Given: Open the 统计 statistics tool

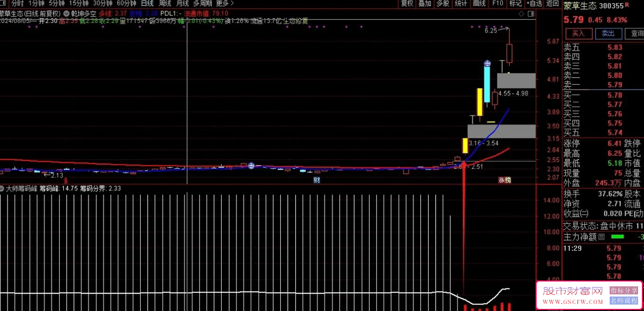Looking at the screenshot, I should pos(461,3).
